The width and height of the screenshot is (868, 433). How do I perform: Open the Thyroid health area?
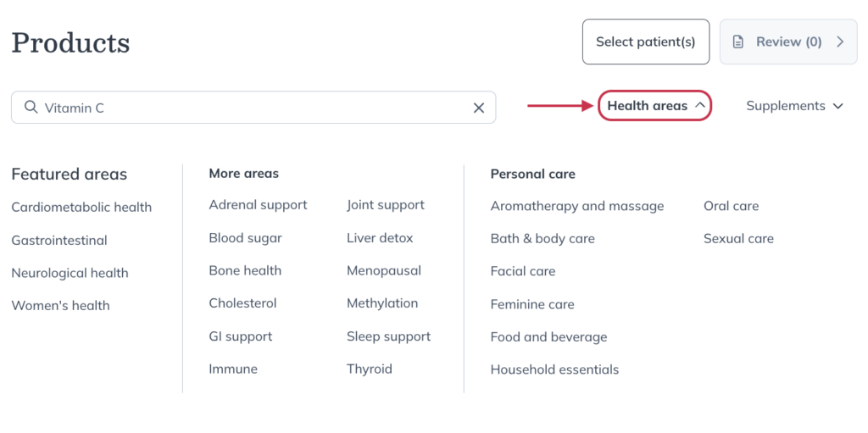370,369
